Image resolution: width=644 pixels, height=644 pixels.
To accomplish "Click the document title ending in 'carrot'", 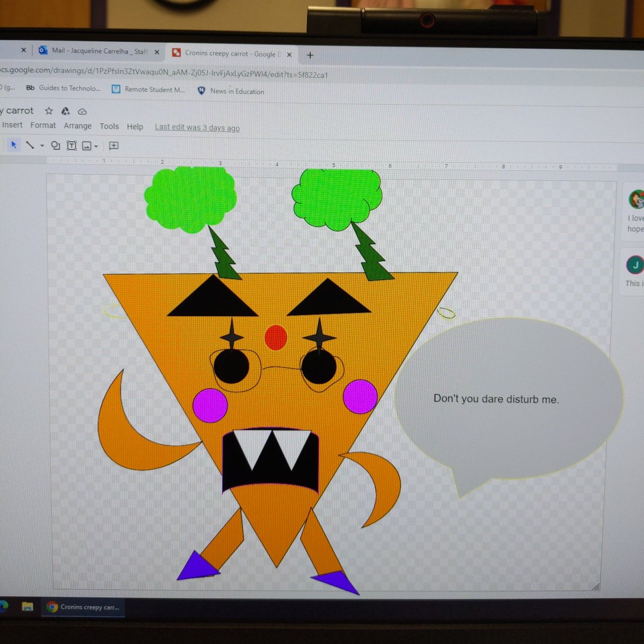I will tap(17, 111).
